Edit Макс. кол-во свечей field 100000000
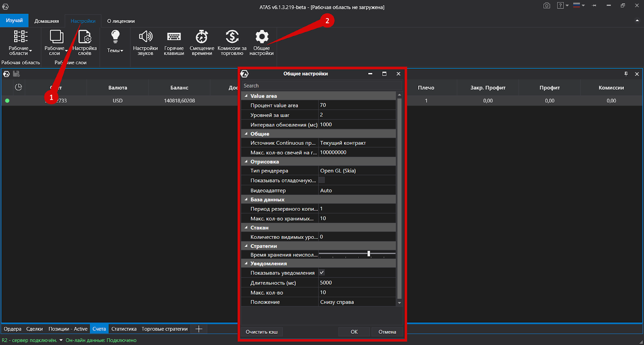This screenshot has height=345, width=644. click(x=357, y=152)
